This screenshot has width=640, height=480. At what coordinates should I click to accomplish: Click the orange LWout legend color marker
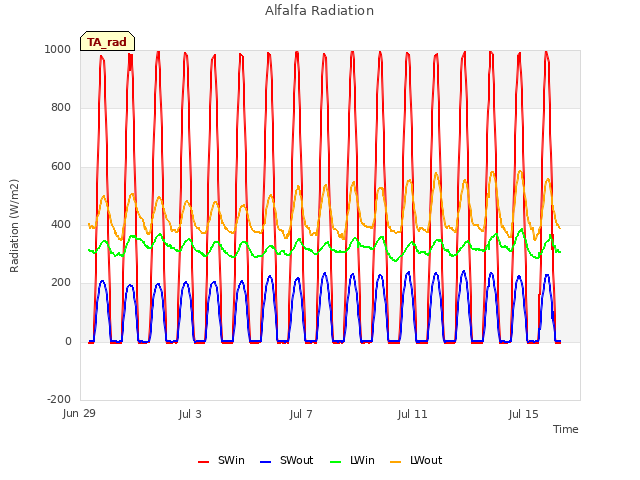click(396, 462)
